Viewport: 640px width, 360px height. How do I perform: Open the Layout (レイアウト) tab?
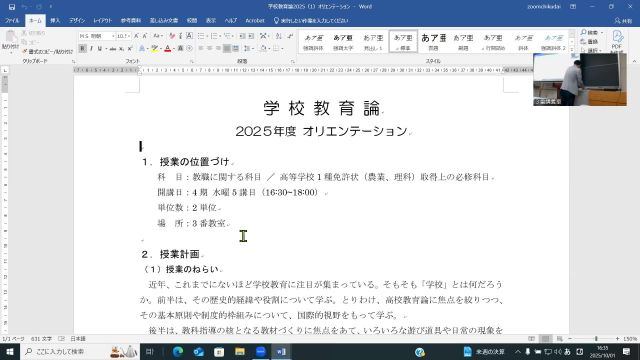tap(102, 20)
